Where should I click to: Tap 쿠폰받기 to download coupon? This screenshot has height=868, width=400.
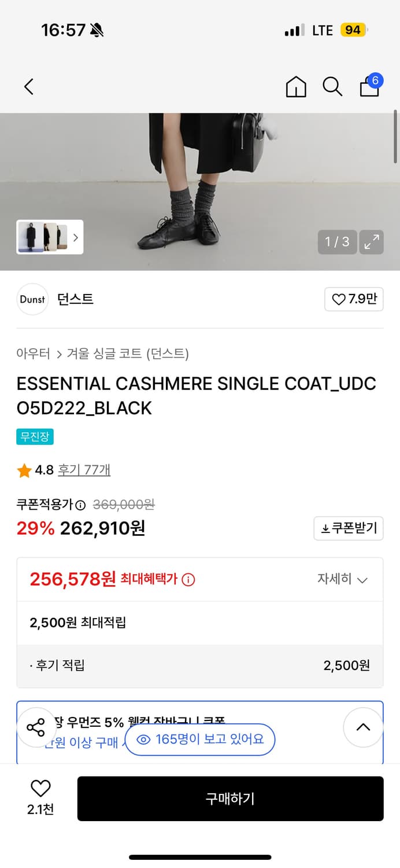tap(348, 528)
